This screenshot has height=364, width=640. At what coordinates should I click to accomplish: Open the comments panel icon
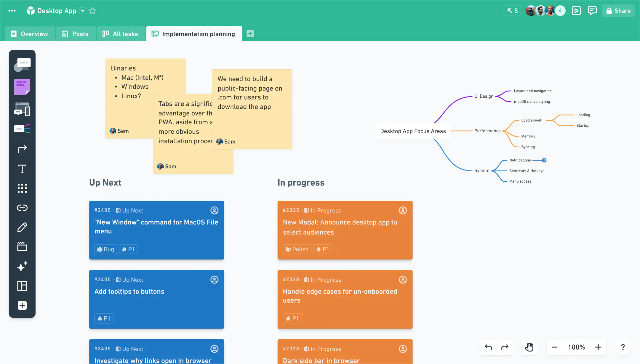click(x=592, y=11)
